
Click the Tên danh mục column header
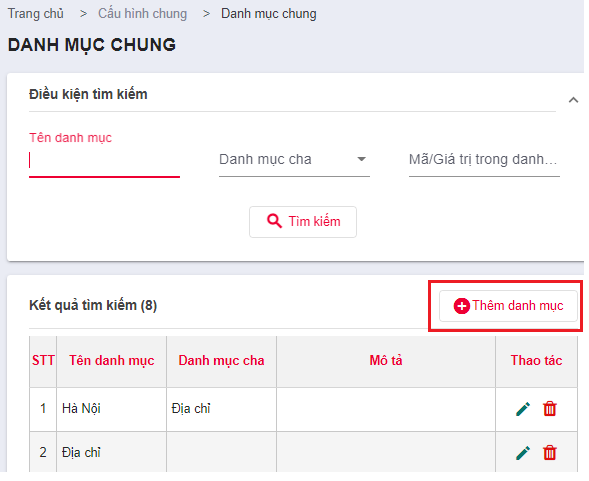(112, 361)
